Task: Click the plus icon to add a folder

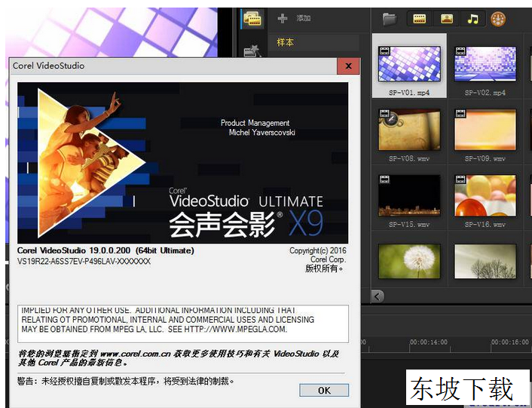Action: point(283,18)
